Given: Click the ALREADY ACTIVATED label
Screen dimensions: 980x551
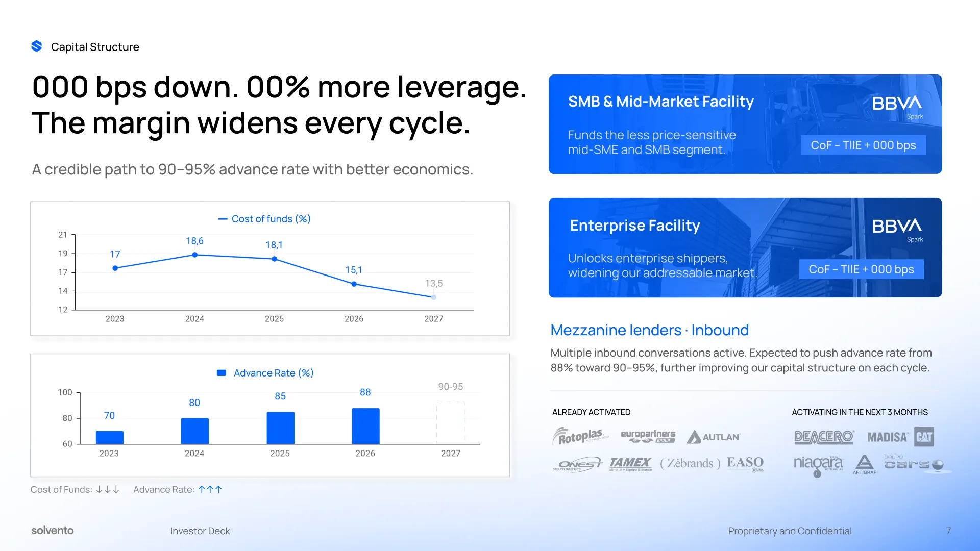Looking at the screenshot, I should click(x=591, y=412).
